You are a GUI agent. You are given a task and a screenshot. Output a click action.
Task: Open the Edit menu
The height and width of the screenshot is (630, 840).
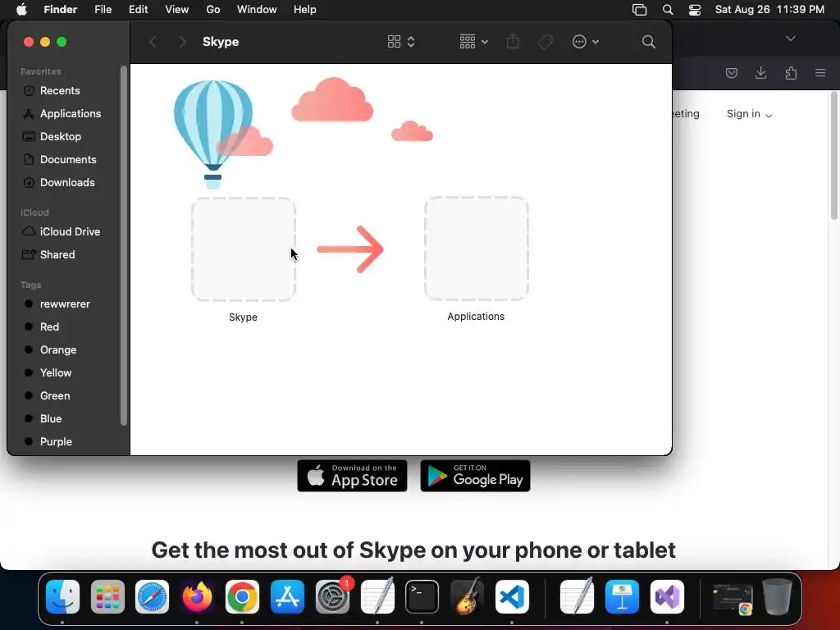(138, 10)
